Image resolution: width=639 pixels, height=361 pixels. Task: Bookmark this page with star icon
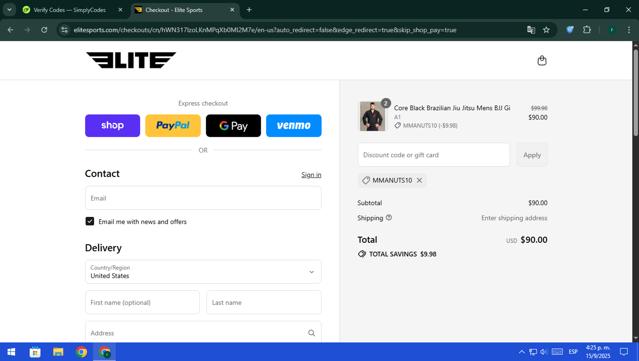coord(546,30)
